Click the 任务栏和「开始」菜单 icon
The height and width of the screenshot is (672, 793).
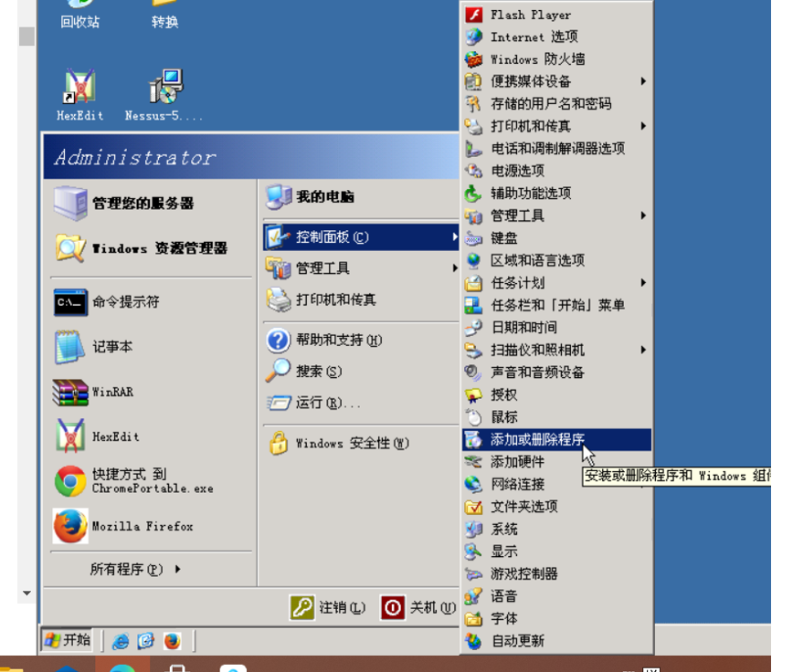tap(474, 305)
